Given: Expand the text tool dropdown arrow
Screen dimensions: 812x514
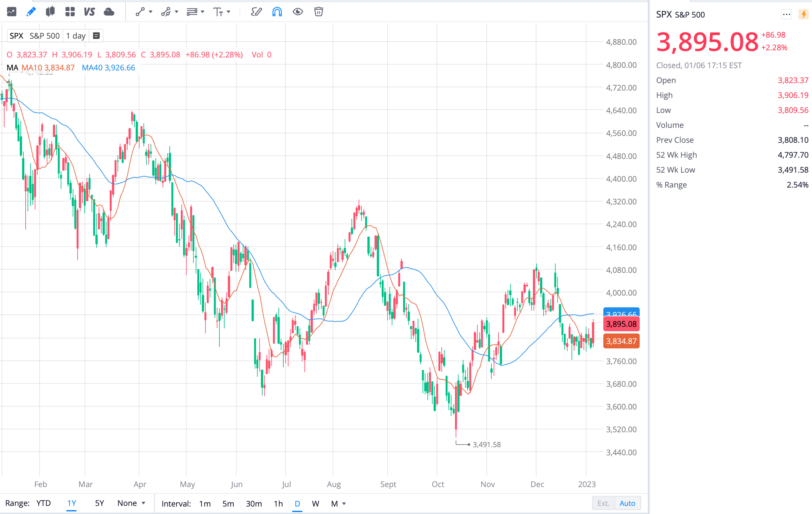Looking at the screenshot, I should pyautogui.click(x=228, y=12).
